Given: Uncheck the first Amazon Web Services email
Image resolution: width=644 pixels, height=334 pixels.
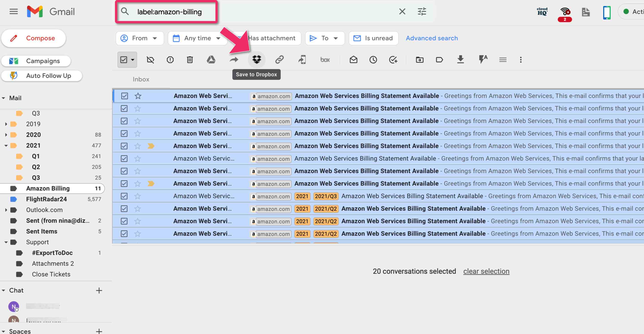Looking at the screenshot, I should [x=124, y=96].
